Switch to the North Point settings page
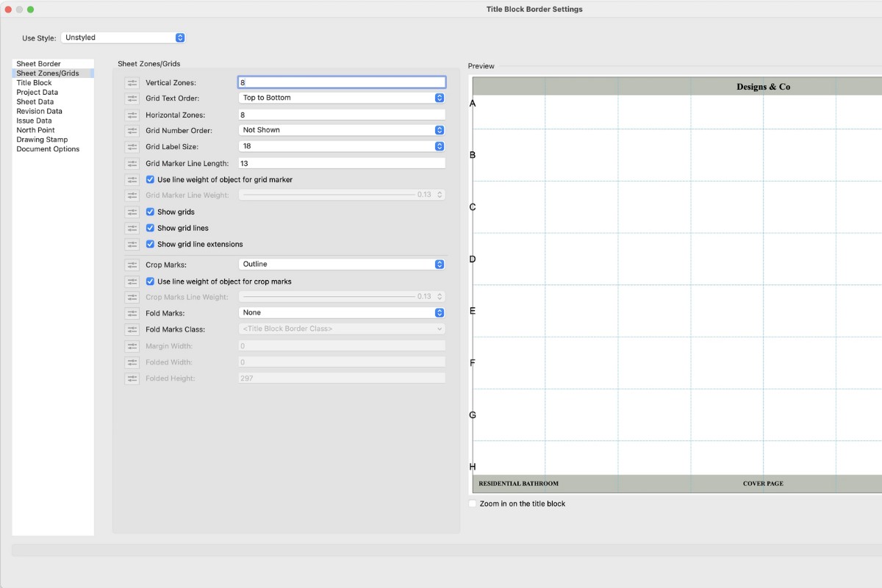Viewport: 882px width, 588px height. [35, 129]
